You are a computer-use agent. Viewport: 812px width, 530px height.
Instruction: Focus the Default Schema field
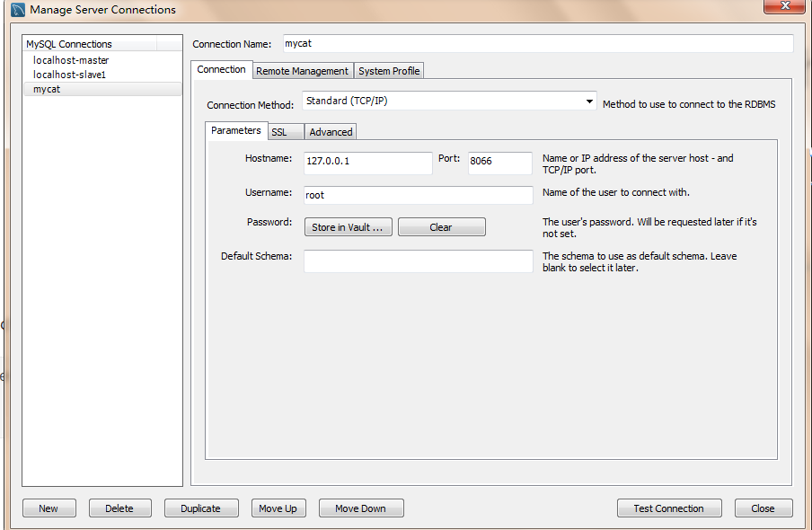point(418,261)
